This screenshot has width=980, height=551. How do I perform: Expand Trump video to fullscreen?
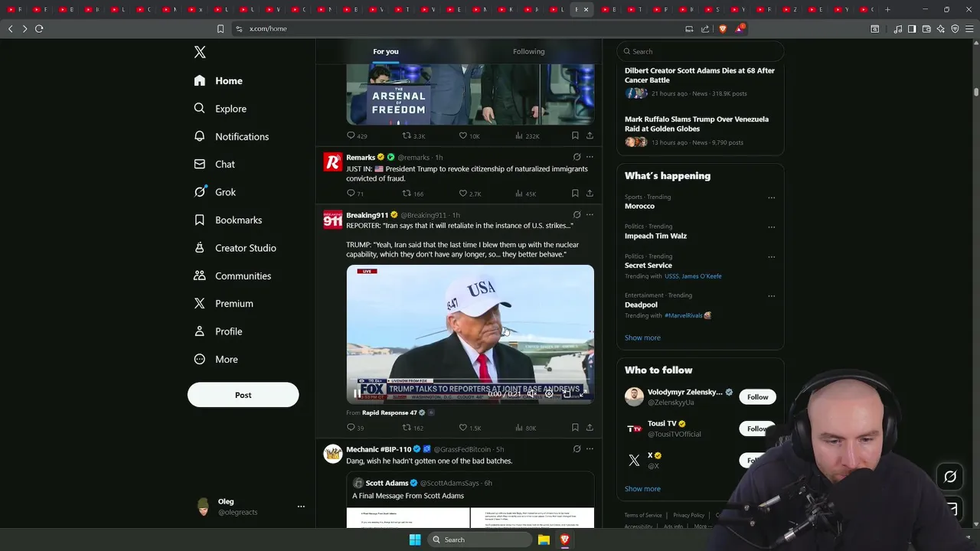coord(583,394)
